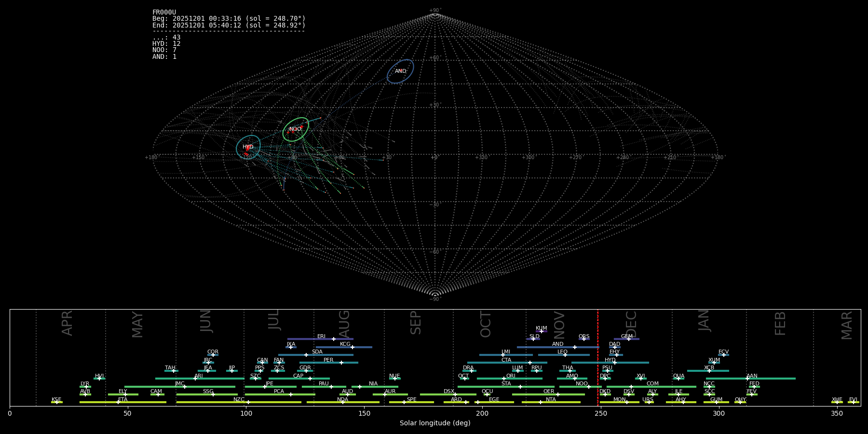Click the '...: 43' sporadic count
This screenshot has width=868, height=434.
(x=166, y=38)
